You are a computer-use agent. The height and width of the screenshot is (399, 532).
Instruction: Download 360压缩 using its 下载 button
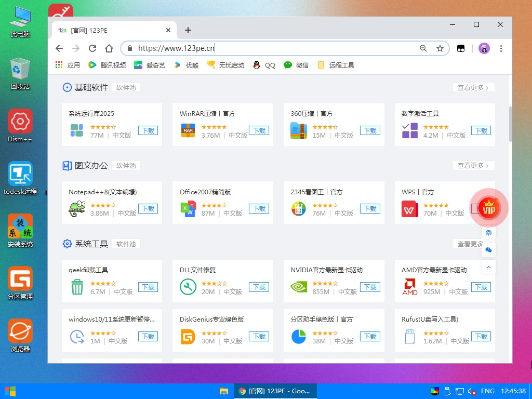pyautogui.click(x=370, y=130)
